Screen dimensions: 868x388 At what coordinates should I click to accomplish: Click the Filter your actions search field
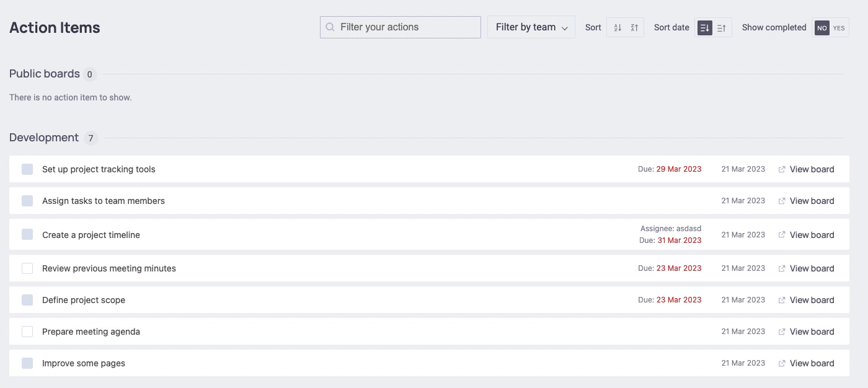point(407,27)
